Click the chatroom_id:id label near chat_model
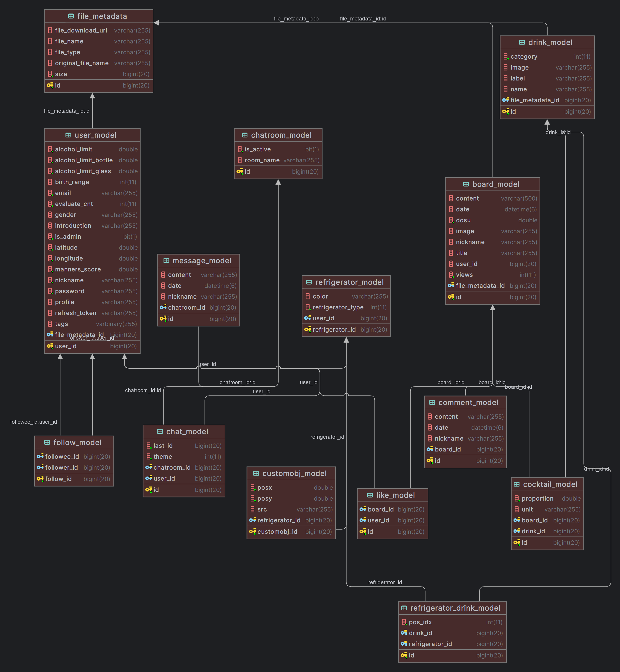The width and height of the screenshot is (620, 672). [143, 390]
